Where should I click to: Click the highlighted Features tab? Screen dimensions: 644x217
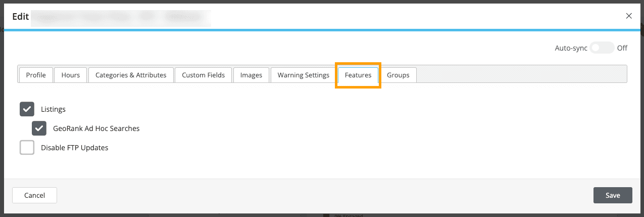pos(358,75)
